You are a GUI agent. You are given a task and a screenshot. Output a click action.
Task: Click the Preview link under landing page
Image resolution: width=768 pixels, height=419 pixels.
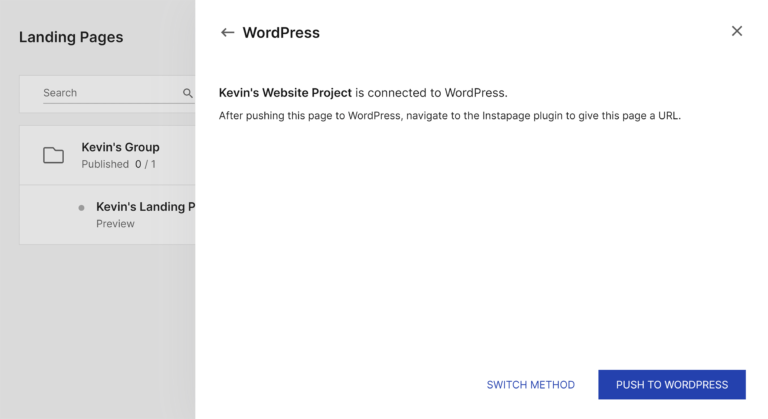pyautogui.click(x=115, y=223)
